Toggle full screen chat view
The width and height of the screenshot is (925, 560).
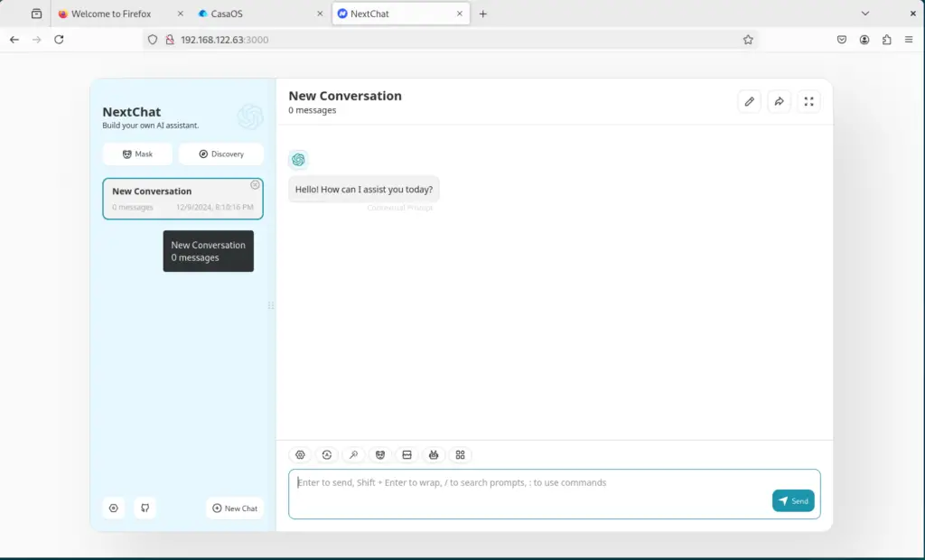pyautogui.click(x=808, y=102)
